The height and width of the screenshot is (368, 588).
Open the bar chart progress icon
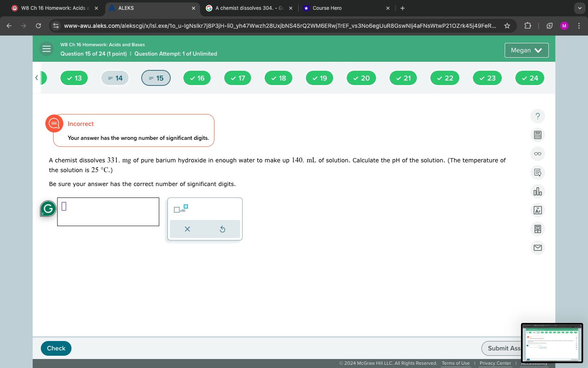point(537,191)
